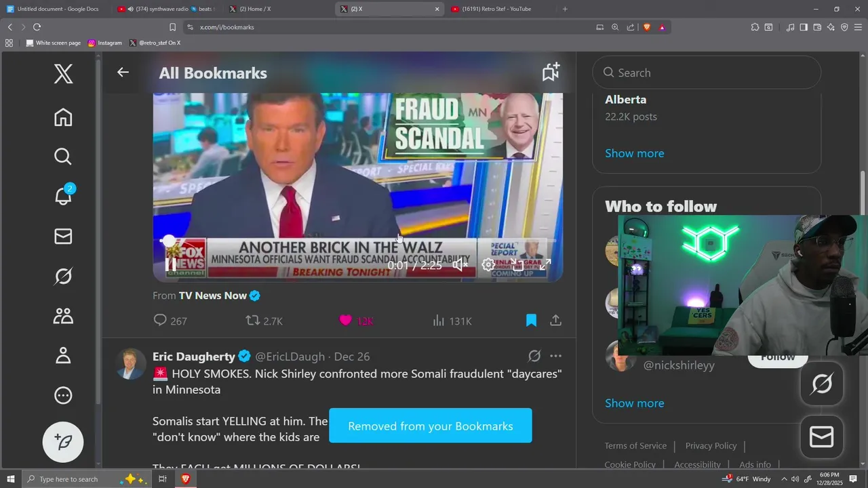Click the add bookmark folder icon
868x488 pixels.
[x=551, y=72]
